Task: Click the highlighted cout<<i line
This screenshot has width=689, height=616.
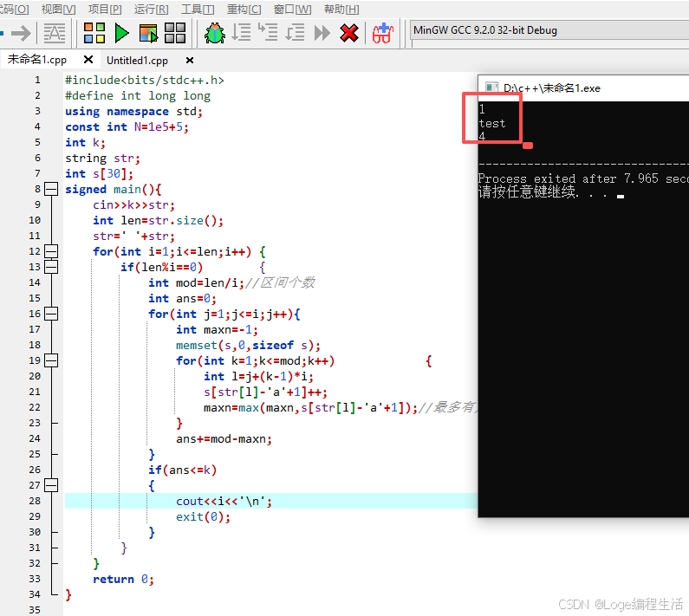Action: 271,501
